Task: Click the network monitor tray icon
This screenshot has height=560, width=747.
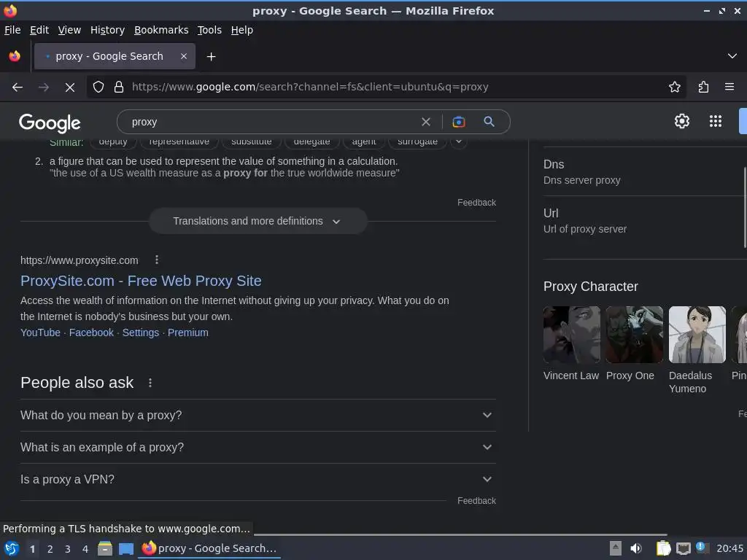Action: coord(683,548)
